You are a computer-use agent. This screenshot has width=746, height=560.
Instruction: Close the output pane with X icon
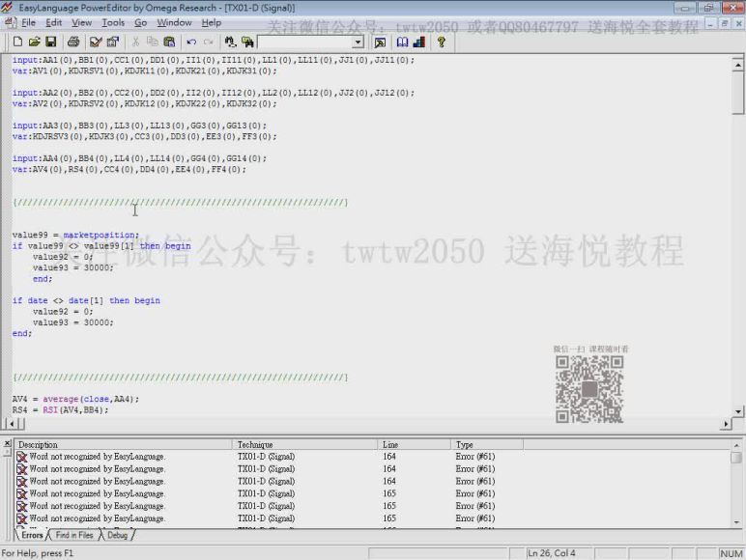coord(7,443)
